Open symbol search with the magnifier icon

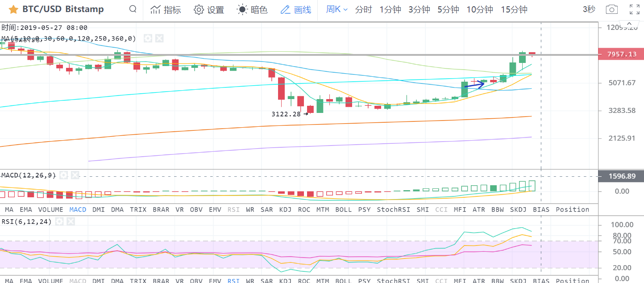[x=133, y=9]
